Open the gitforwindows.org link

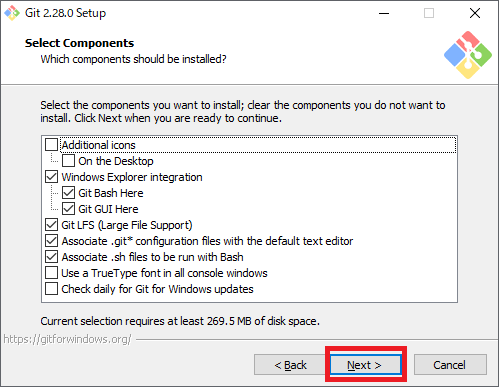tap(67, 339)
